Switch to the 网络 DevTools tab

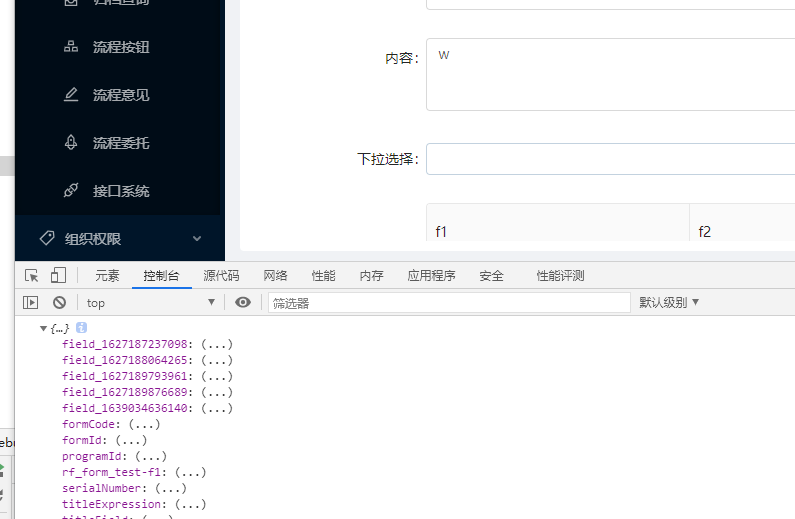pyautogui.click(x=275, y=276)
